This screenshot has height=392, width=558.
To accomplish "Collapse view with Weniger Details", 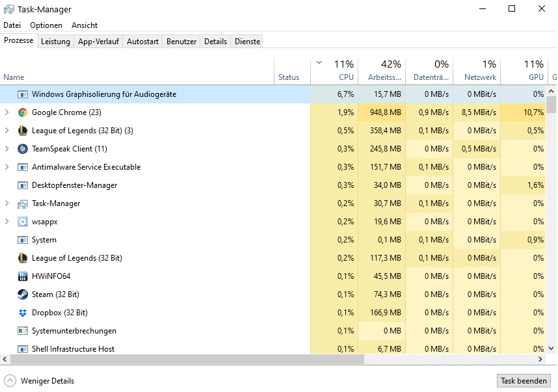I will click(x=39, y=381).
